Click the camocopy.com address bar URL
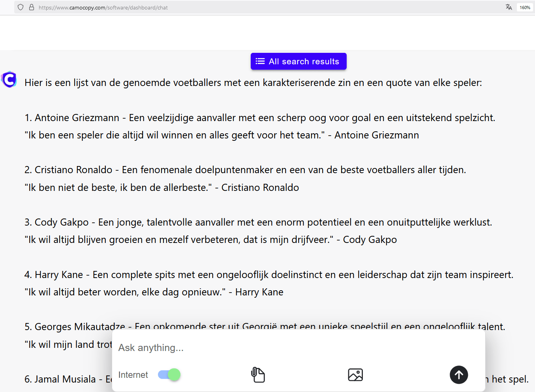 click(103, 7)
